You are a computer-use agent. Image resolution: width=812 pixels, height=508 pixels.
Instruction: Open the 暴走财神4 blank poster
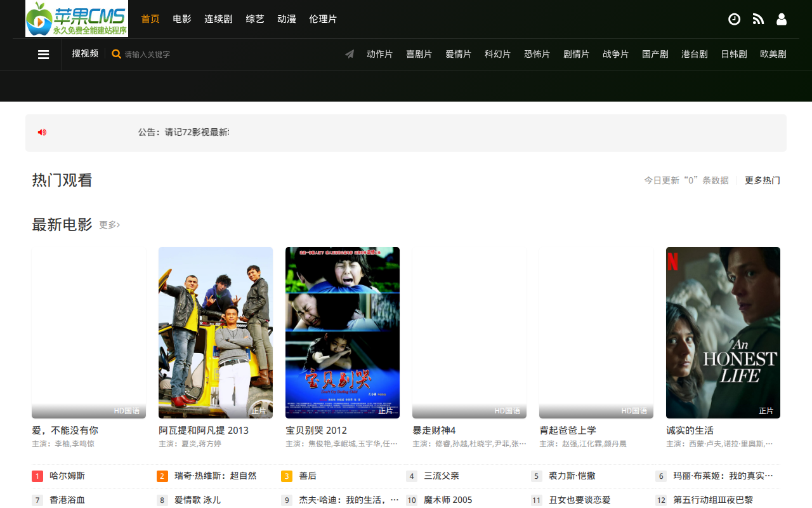[x=469, y=333]
